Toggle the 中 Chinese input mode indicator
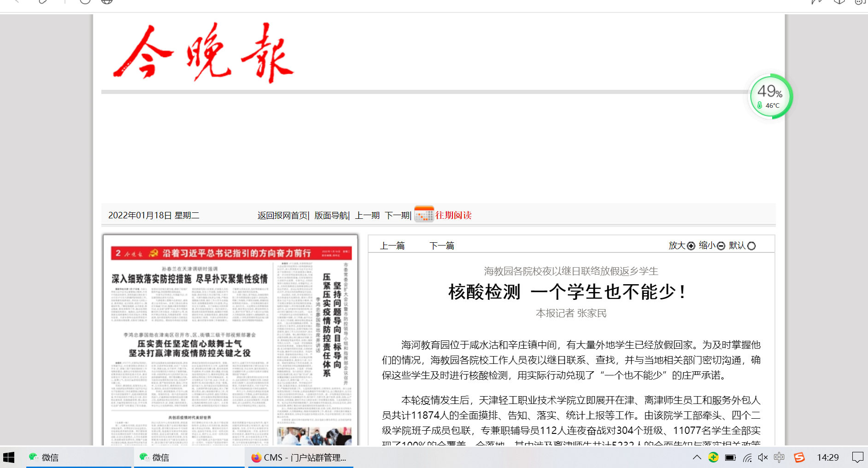The width and height of the screenshot is (868, 468). [x=779, y=457]
